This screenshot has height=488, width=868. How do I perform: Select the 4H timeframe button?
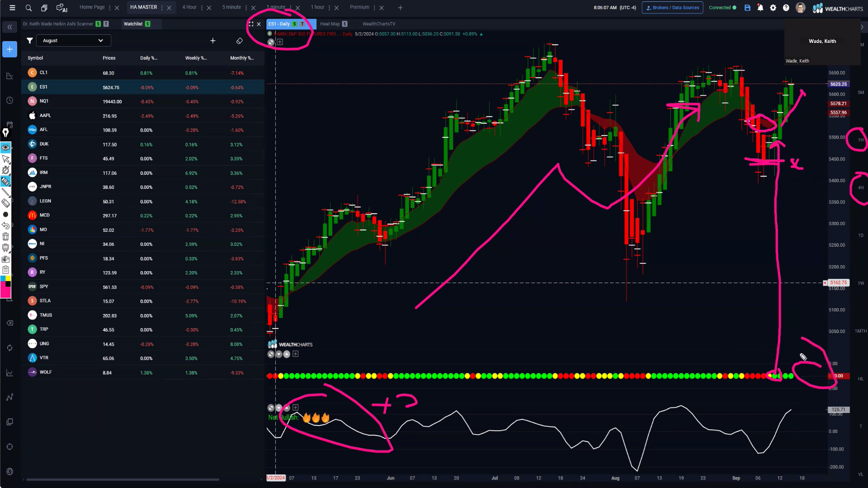coord(861,188)
